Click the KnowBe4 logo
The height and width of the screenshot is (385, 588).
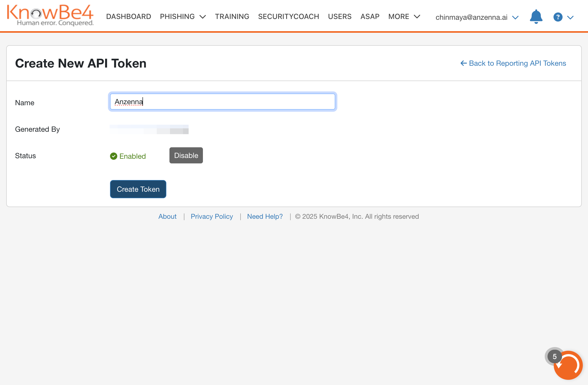50,16
